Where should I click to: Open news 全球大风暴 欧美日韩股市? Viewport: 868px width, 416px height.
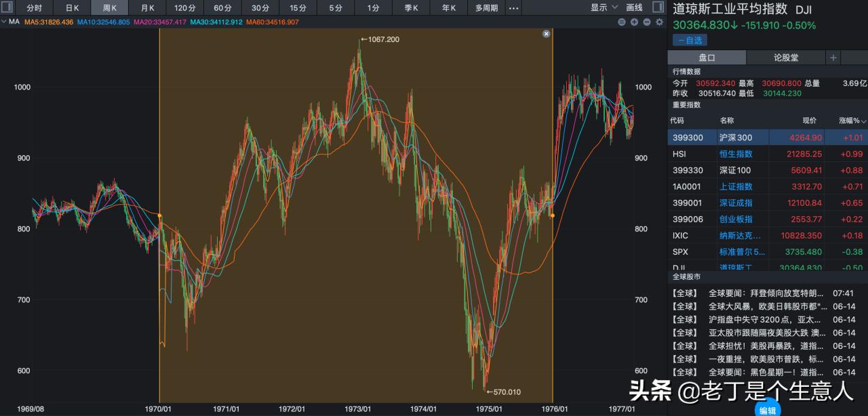point(768,306)
